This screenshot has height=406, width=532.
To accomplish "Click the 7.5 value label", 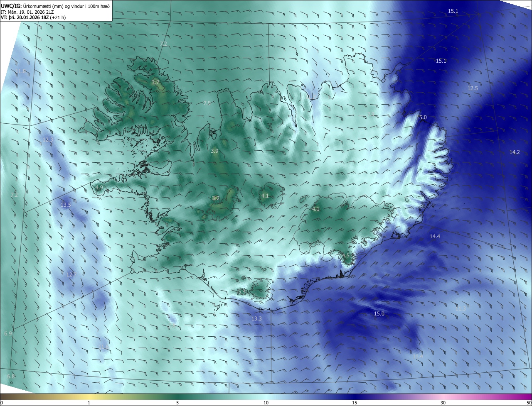I will 207,103.
